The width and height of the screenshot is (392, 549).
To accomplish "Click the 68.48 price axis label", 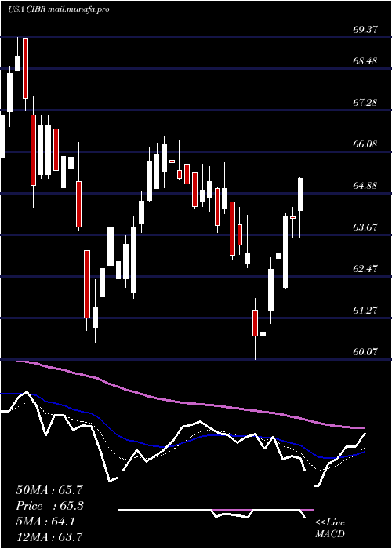I will [365, 61].
